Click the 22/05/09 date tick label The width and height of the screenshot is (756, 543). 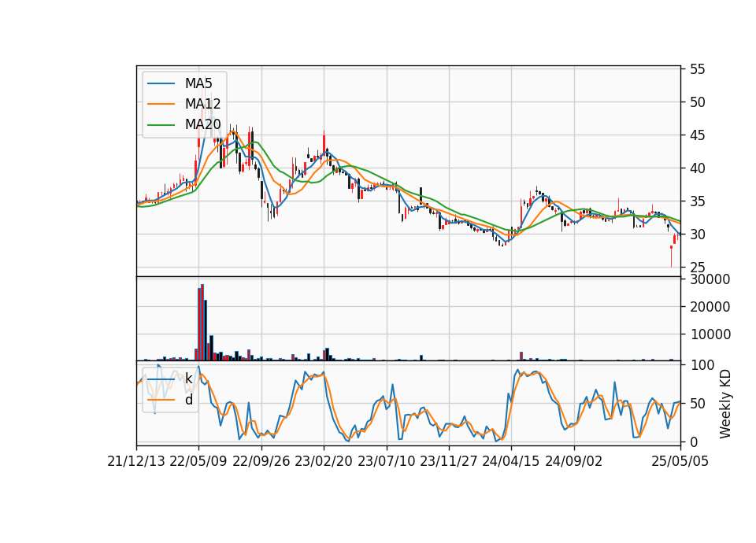click(x=198, y=462)
